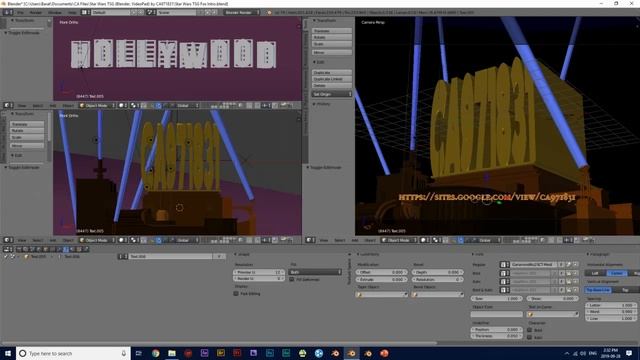Open the Help menu
Viewport: 640px width, 360px height.
(72, 12)
